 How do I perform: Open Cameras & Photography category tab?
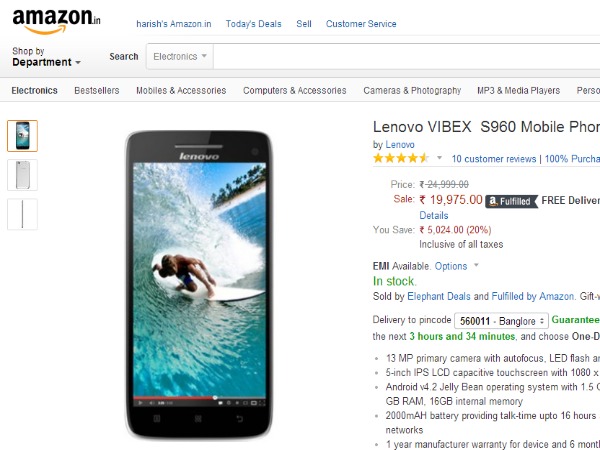click(412, 91)
